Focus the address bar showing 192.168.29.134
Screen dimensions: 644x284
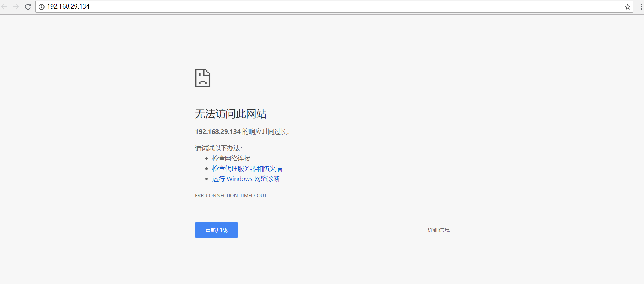point(334,7)
